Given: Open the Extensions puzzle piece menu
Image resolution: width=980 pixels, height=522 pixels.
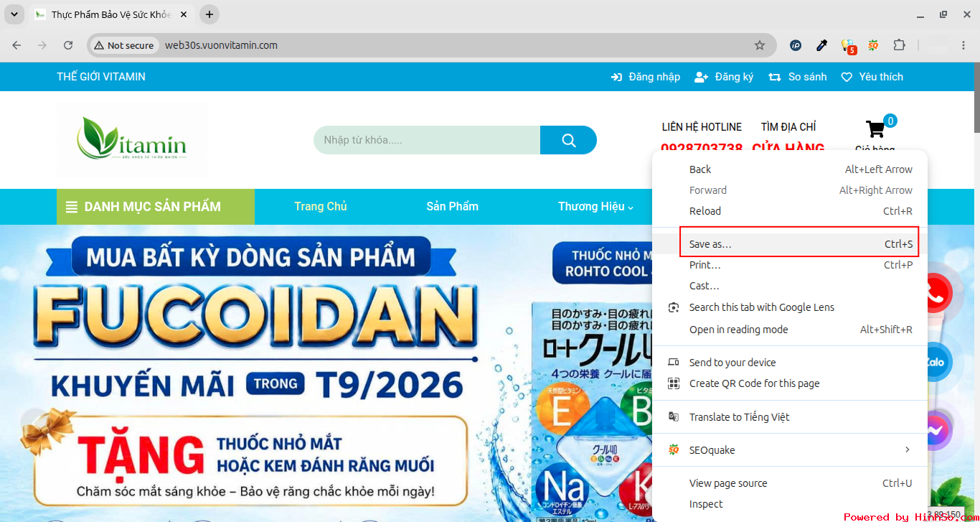Looking at the screenshot, I should coord(899,45).
